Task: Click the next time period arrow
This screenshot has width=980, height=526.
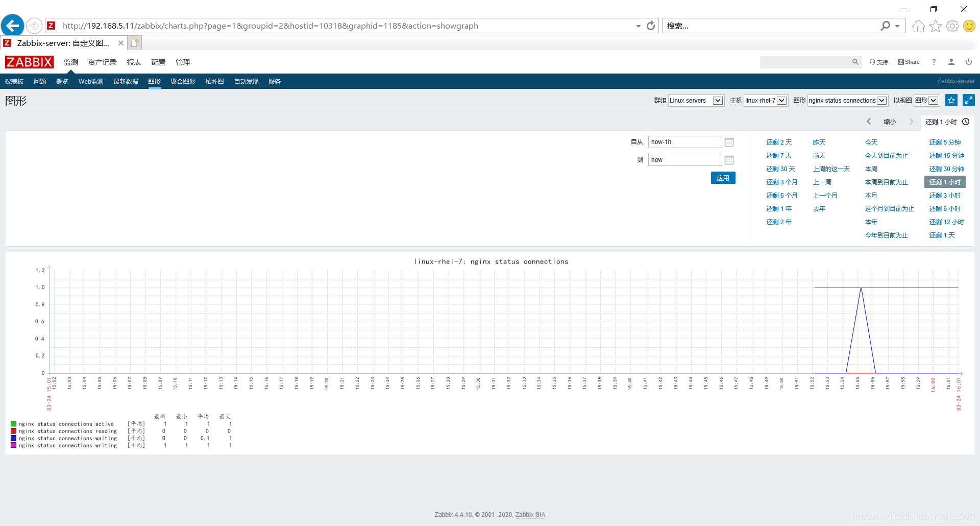Action: pos(911,122)
